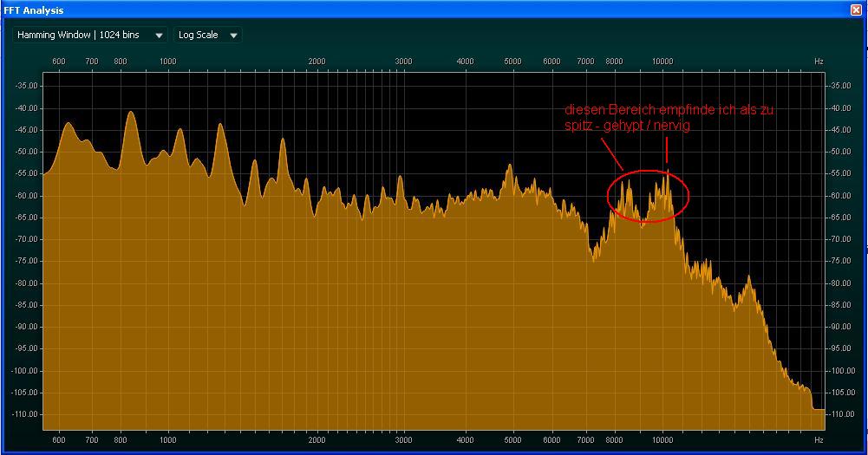Click the arrow beside Log Scale
The width and height of the screenshot is (868, 455).
(x=233, y=36)
